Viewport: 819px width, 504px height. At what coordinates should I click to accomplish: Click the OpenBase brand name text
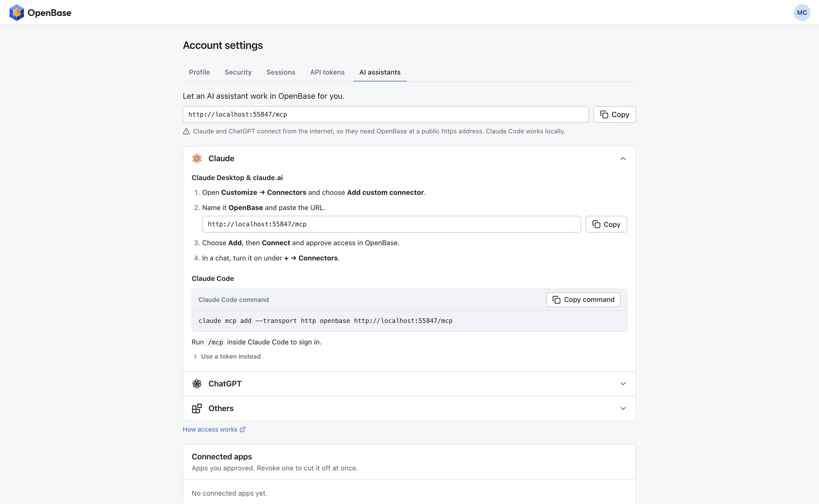(x=49, y=13)
